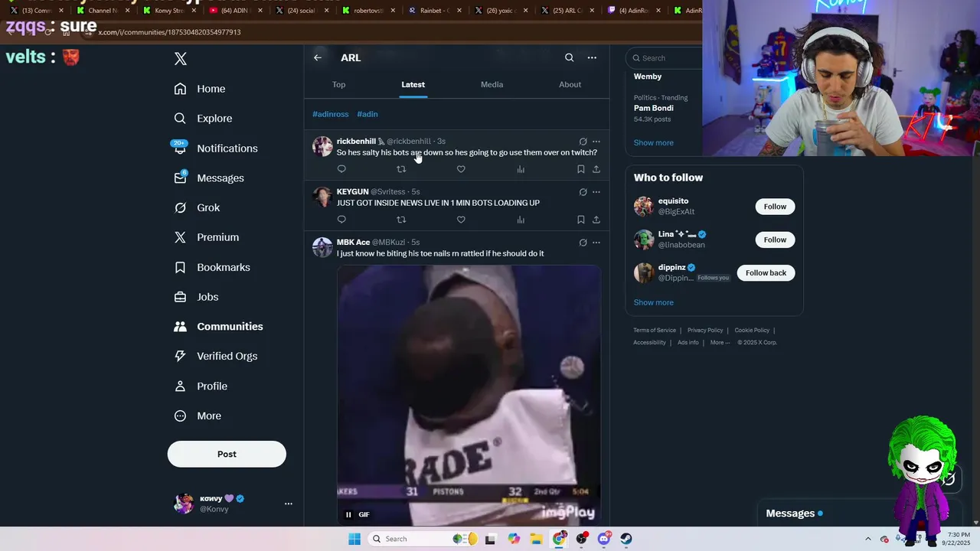Follow Lina

click(775, 240)
